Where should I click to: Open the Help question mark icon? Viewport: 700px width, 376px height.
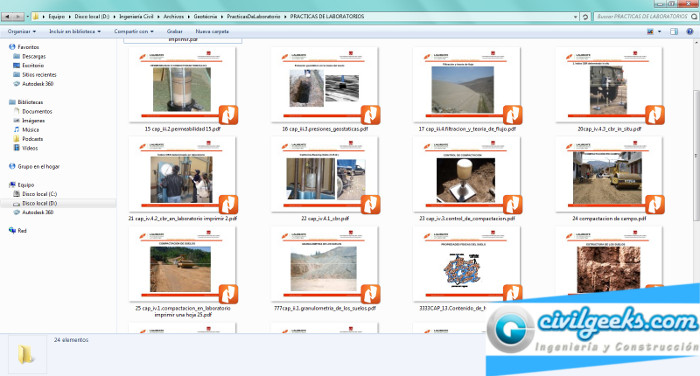[690, 32]
